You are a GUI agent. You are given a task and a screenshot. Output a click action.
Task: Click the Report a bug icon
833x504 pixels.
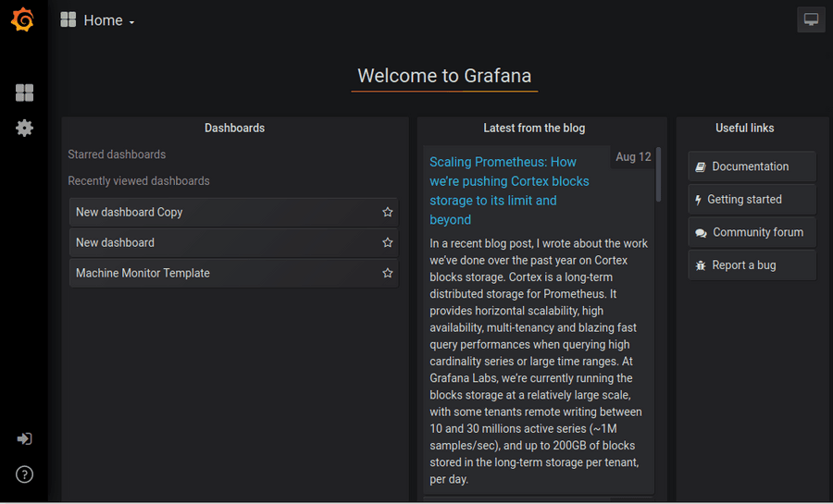point(701,265)
